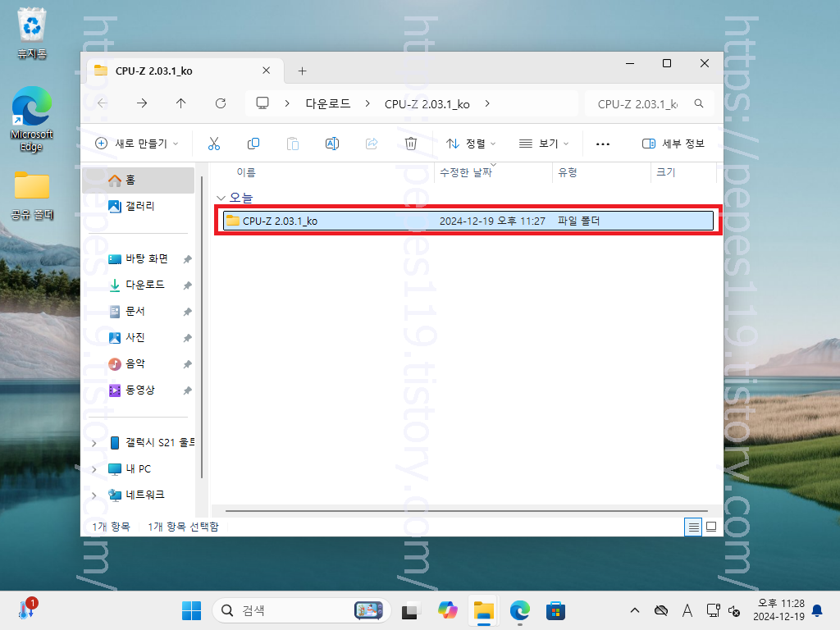Click the Cut scissors icon
The width and height of the screenshot is (840, 630).
(x=214, y=144)
